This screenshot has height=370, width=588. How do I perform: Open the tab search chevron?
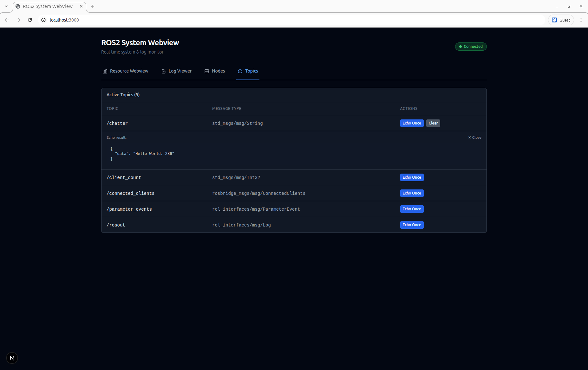tap(6, 6)
